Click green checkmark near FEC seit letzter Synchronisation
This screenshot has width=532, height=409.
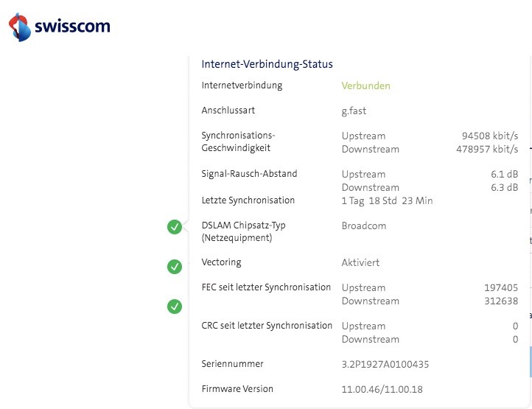coord(175,306)
